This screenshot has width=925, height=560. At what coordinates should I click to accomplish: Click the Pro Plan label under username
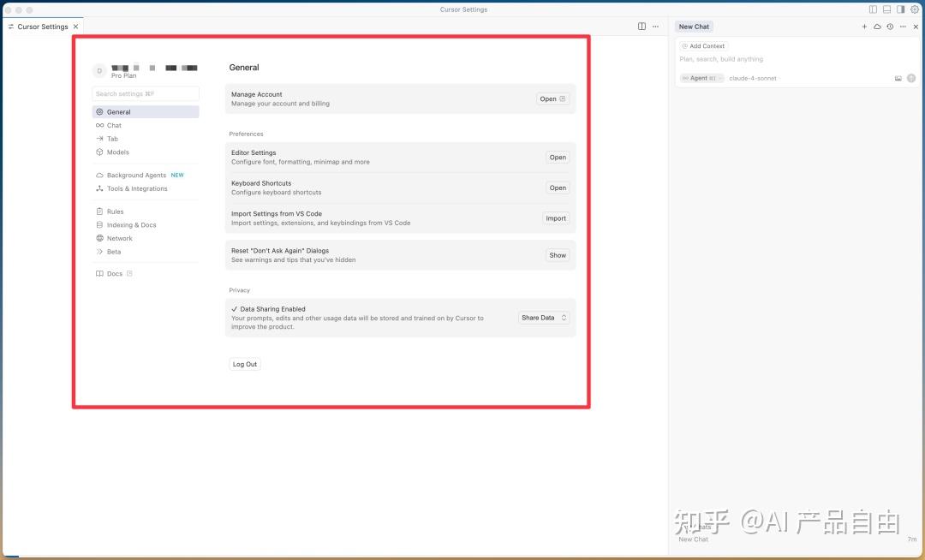(124, 75)
